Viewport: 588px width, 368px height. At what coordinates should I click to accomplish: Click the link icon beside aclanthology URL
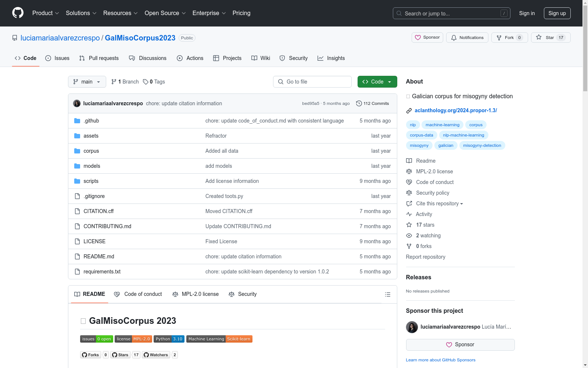tap(409, 110)
